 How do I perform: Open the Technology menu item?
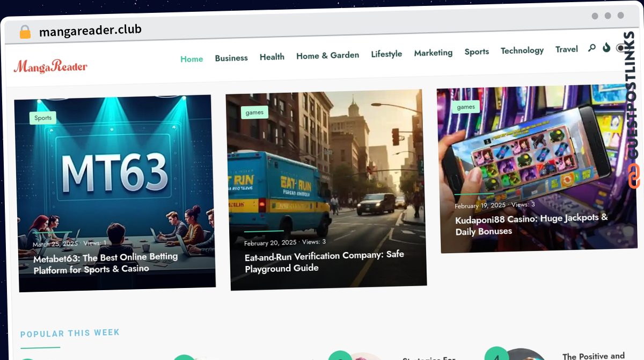coord(522,51)
